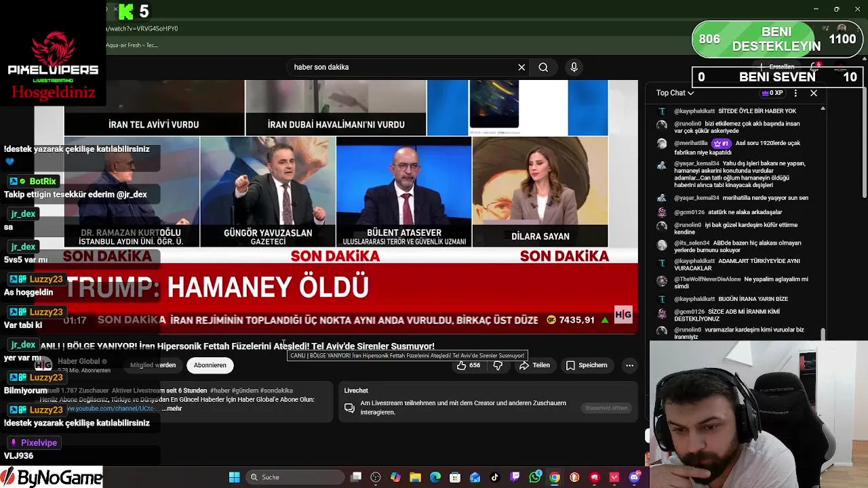Image resolution: width=868 pixels, height=488 pixels.
Task: Click @its_selen34's avatar in chat
Action: click(x=662, y=245)
